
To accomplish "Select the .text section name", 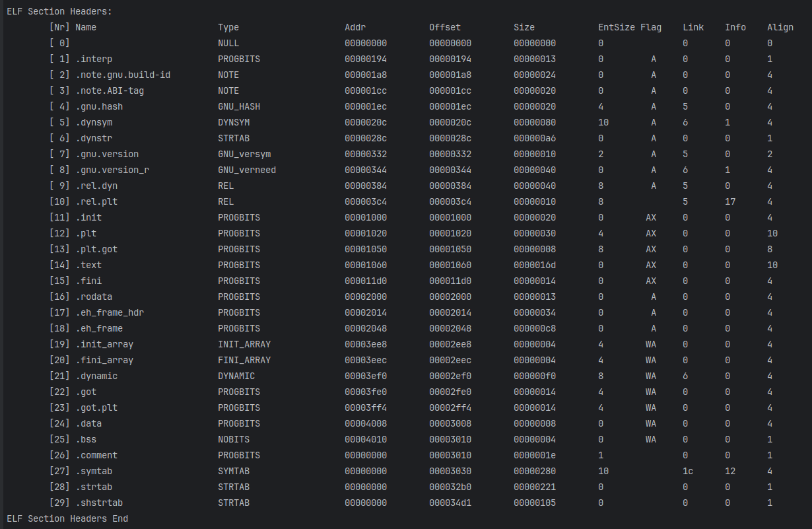I will coord(88,265).
